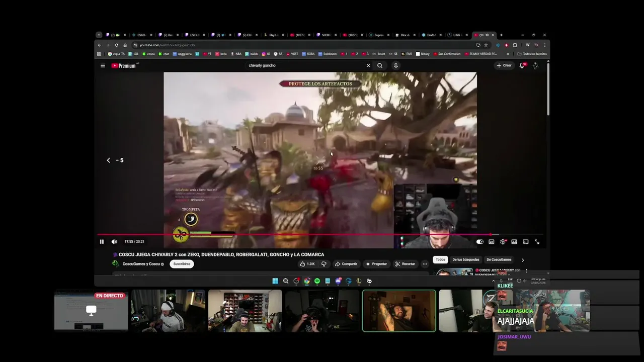Open the LOL bookmark
Screen dimensions: 644x362
133,54
